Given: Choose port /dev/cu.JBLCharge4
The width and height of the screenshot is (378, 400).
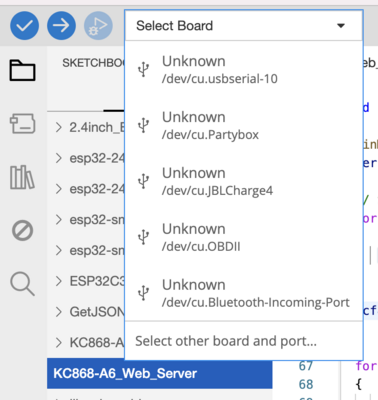Looking at the screenshot, I should (244, 181).
